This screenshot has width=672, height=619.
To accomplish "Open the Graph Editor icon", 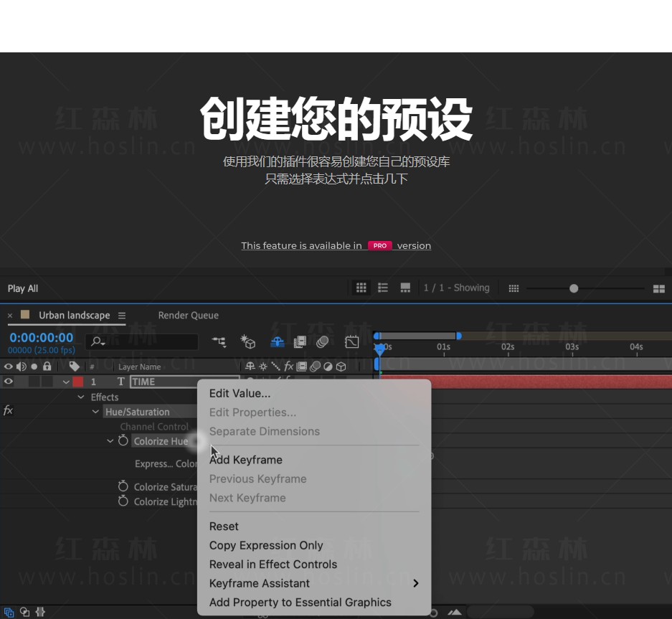I will click(x=352, y=341).
